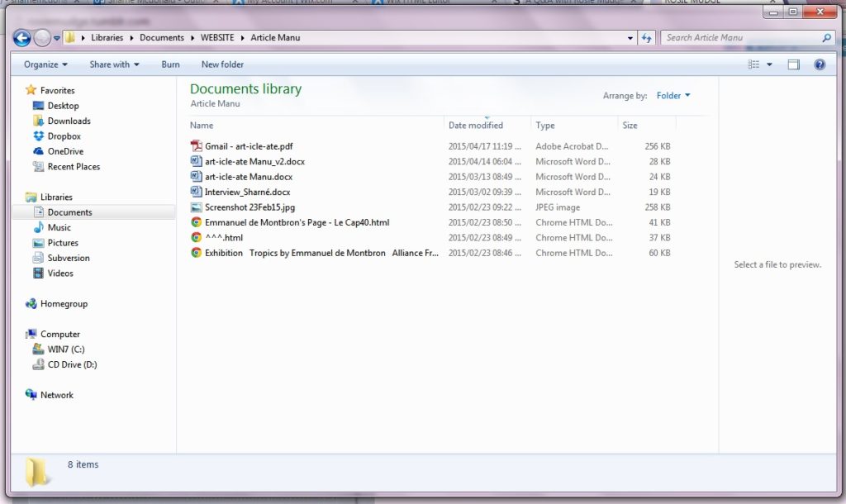Expand the address bar history dropdown
This screenshot has width=846, height=504.
click(630, 38)
